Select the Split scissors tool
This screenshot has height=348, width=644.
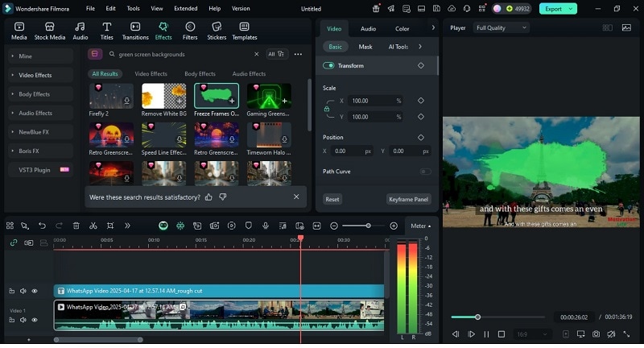click(93, 226)
